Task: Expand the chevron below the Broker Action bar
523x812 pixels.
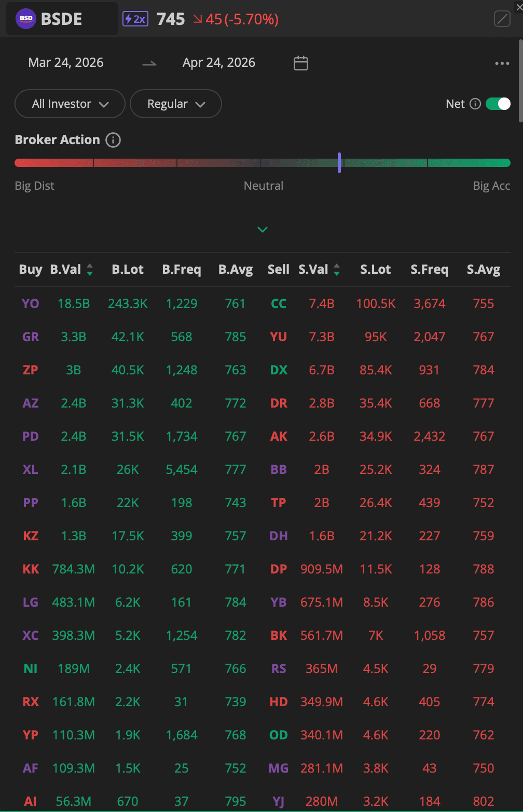Action: coord(263,229)
